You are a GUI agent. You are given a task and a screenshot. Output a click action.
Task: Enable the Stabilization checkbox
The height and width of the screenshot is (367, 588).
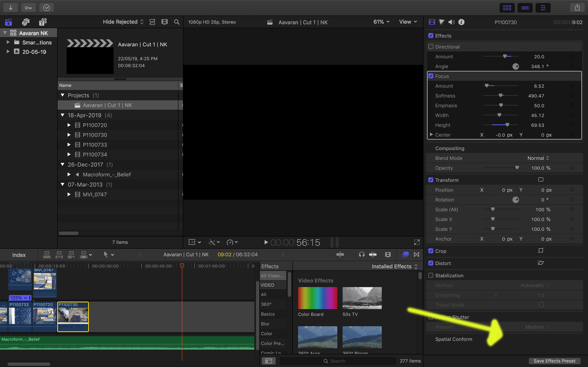pyautogui.click(x=431, y=275)
